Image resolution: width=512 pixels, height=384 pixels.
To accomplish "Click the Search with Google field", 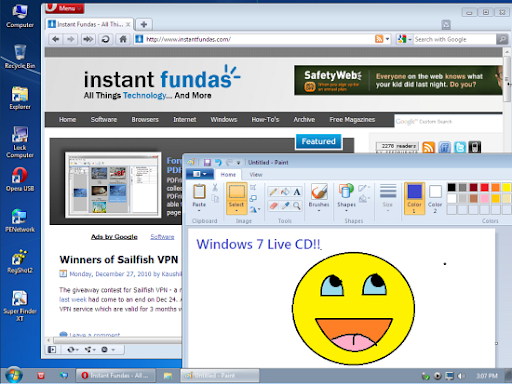I will coord(455,39).
